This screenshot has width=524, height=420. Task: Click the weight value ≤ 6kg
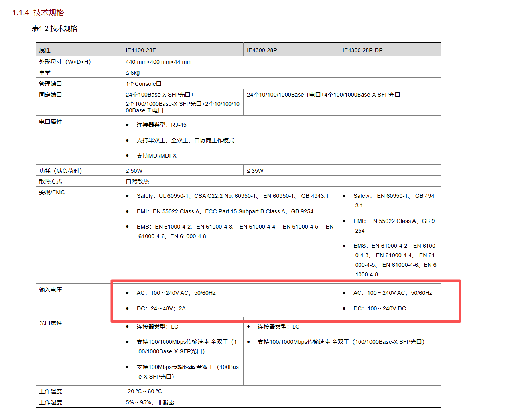pos(133,73)
